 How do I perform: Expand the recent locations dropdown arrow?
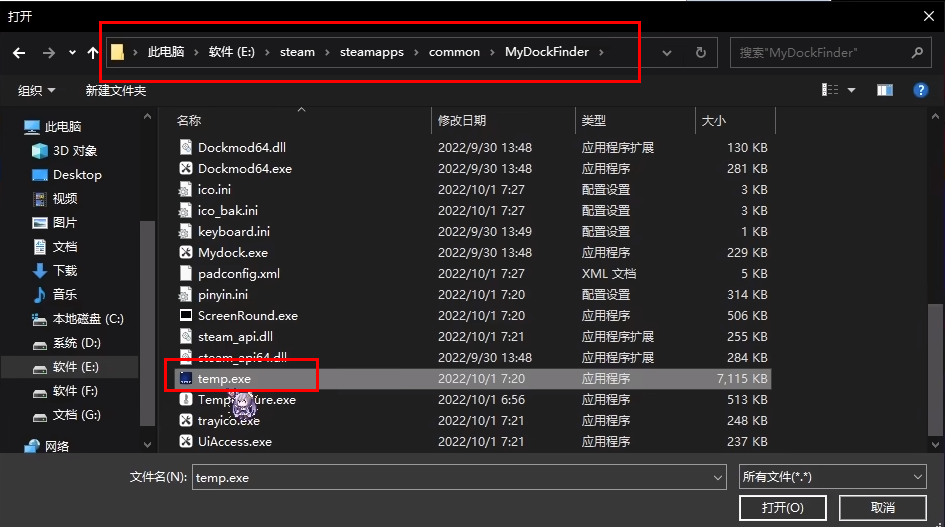pos(72,52)
